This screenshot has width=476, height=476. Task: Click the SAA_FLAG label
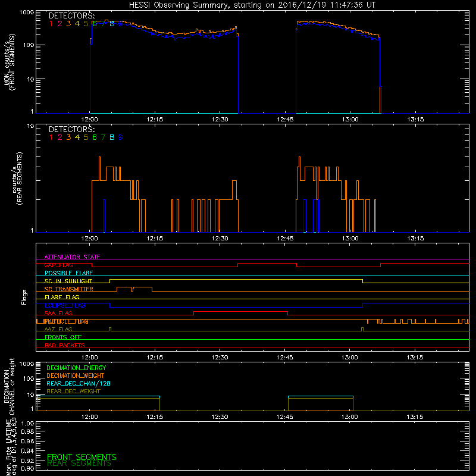tap(58, 313)
